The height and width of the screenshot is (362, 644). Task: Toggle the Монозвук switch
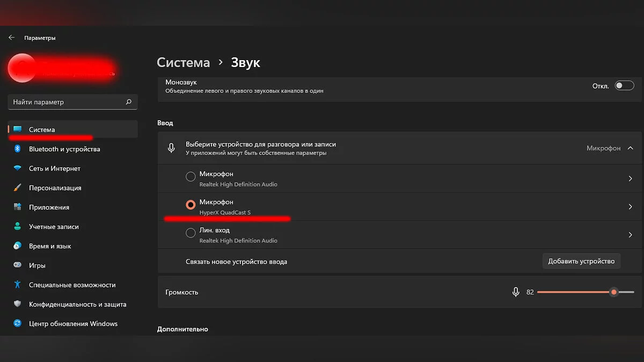point(624,86)
